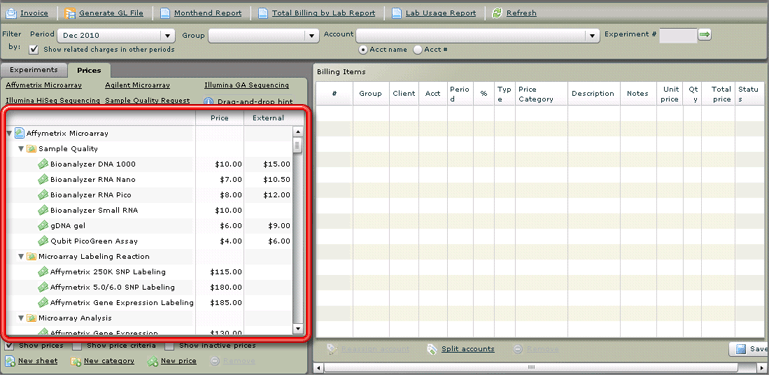Click the Monthend Report link
Screen dimensions: 769x375
click(x=208, y=13)
